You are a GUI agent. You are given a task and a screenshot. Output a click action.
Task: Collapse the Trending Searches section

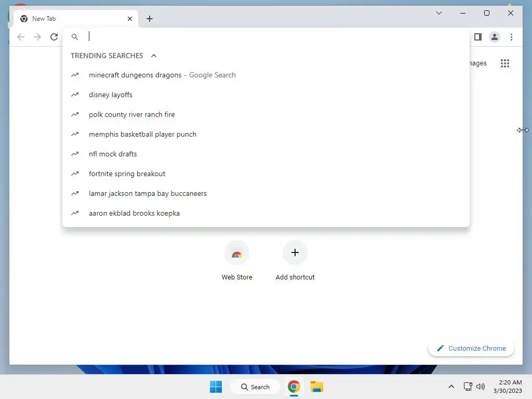[154, 56]
